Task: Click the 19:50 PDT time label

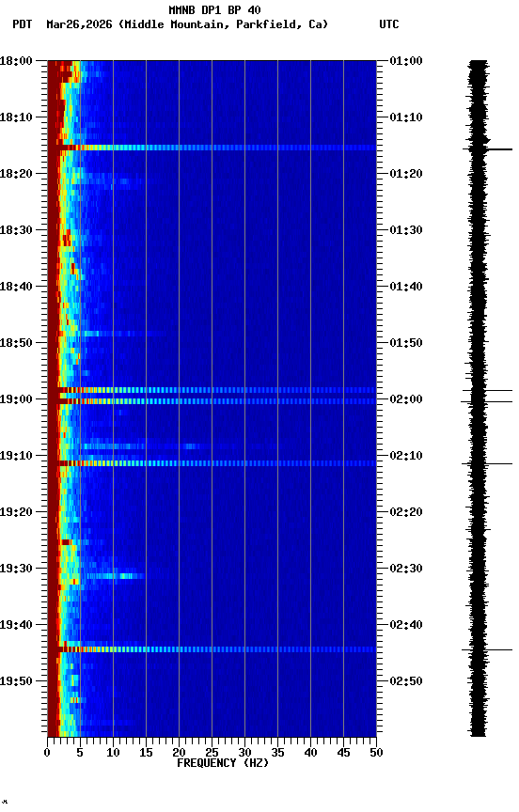Action: click(16, 682)
